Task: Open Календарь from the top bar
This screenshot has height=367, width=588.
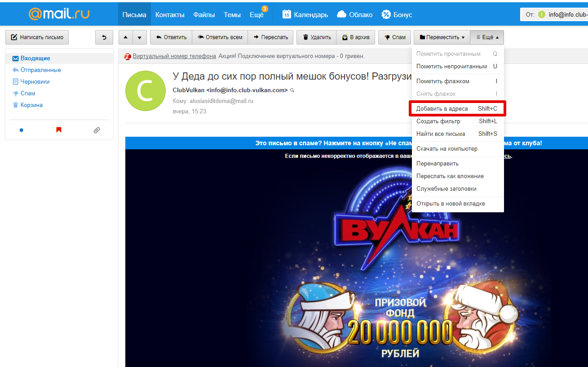Action: coord(305,14)
